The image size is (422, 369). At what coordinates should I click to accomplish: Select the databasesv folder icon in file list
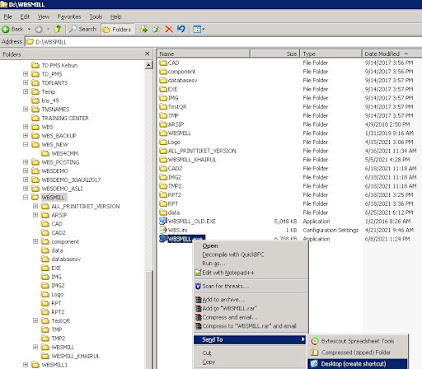pos(163,80)
